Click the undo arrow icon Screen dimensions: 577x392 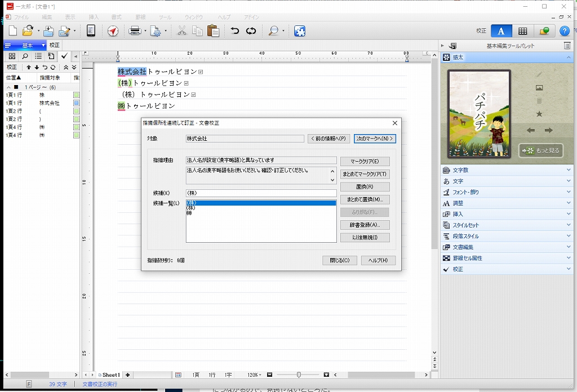click(235, 31)
